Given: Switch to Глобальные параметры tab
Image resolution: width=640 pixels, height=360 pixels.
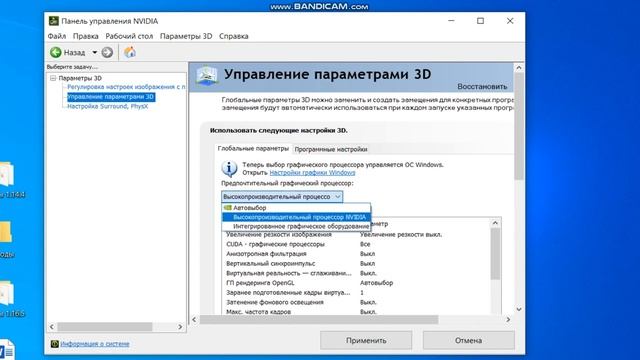Looking at the screenshot, I should (x=253, y=149).
